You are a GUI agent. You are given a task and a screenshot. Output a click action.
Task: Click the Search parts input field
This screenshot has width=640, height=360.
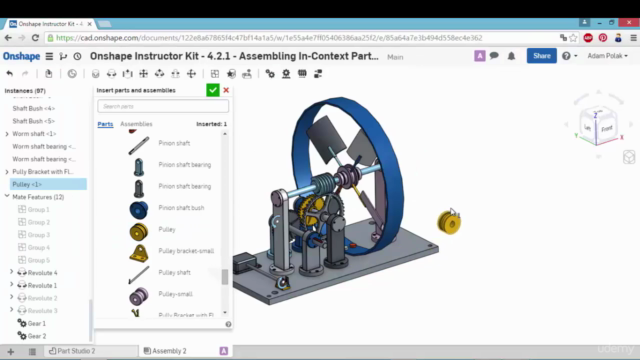163,107
